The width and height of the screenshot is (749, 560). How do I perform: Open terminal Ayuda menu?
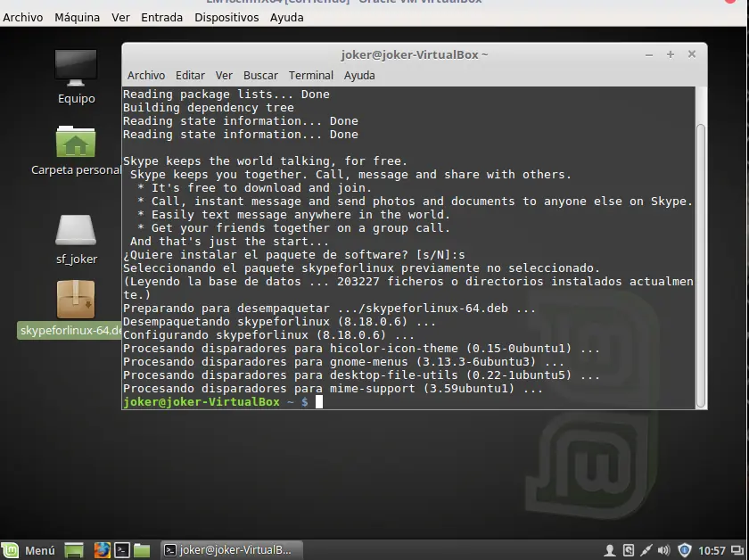click(359, 76)
